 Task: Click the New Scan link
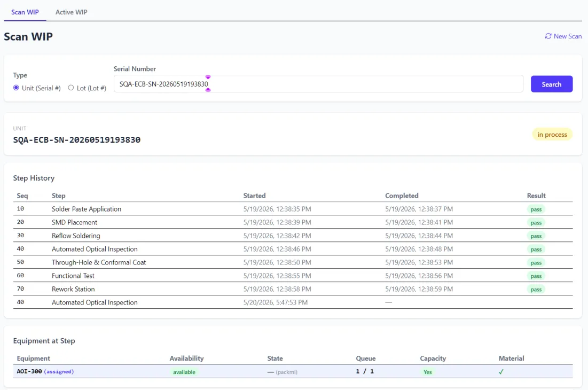pyautogui.click(x=563, y=36)
